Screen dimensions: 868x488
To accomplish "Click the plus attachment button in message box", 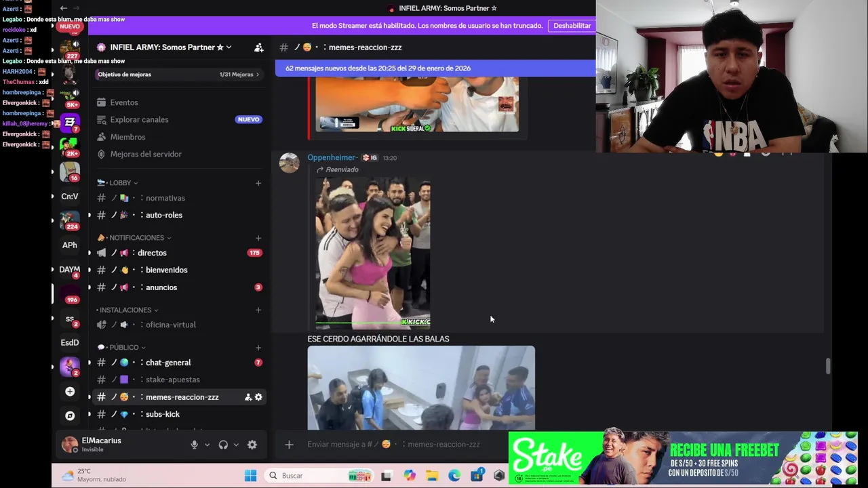I will point(289,445).
